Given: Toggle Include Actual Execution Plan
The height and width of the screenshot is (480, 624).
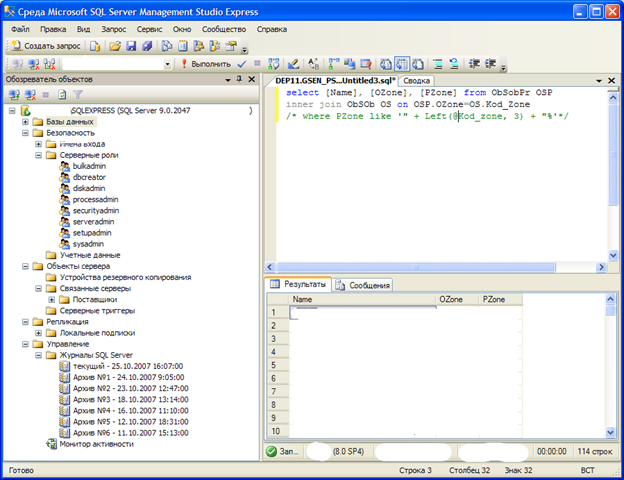Looking at the screenshot, I should pos(333,64).
